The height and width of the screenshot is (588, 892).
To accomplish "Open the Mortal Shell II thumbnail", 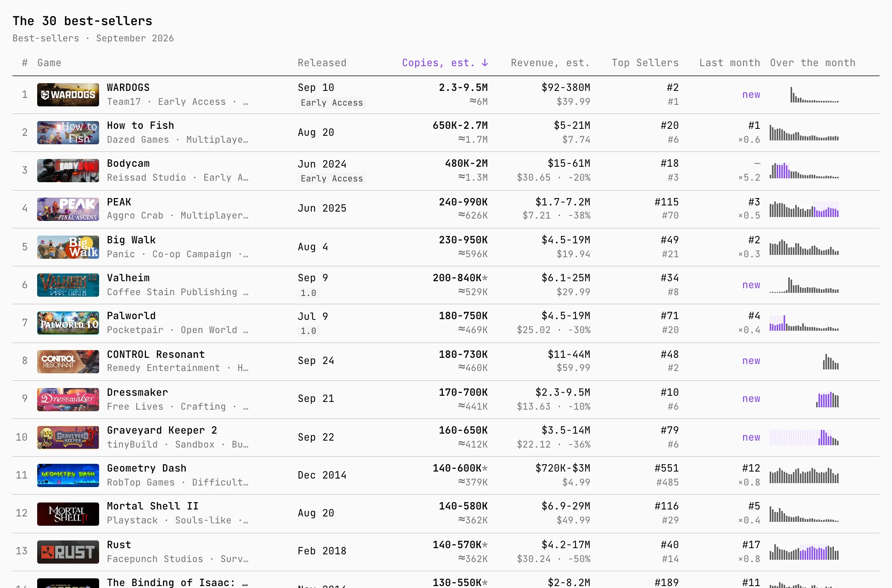I will click(68, 514).
